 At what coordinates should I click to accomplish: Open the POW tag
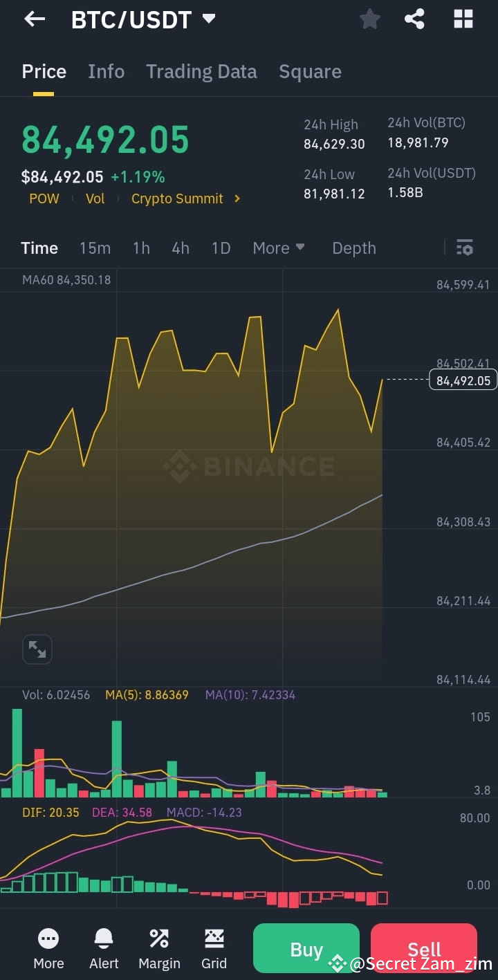click(44, 198)
